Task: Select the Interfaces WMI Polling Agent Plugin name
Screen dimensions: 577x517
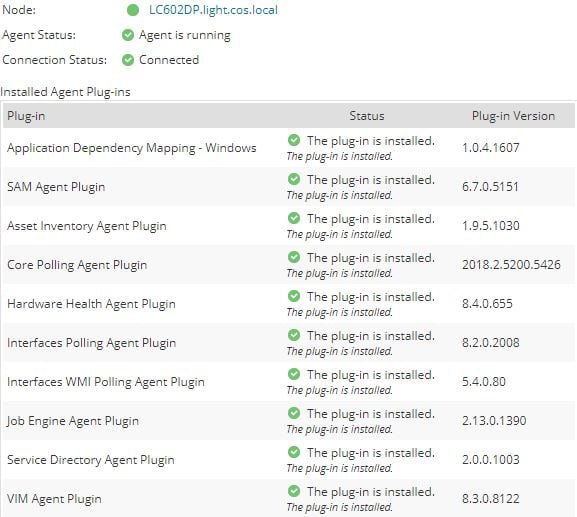Action: point(106,382)
